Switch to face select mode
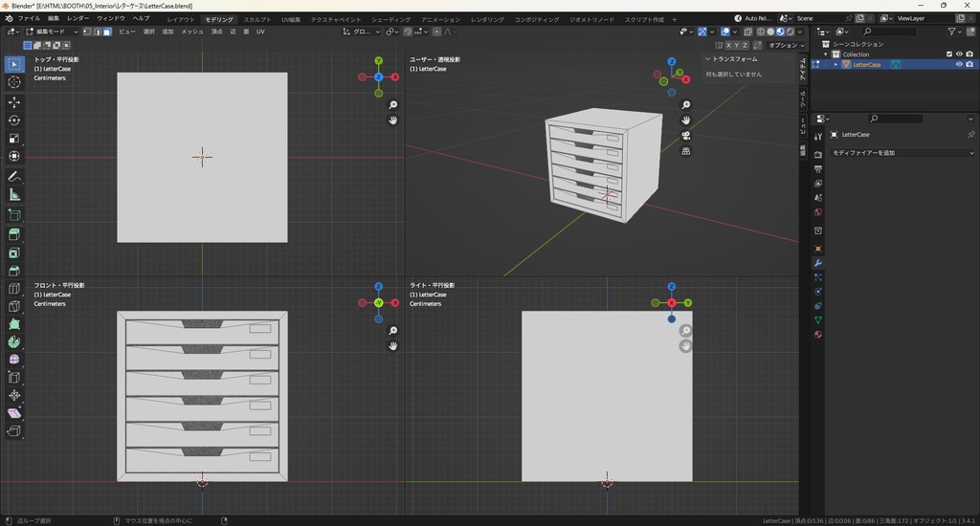980x526 pixels. [x=107, y=32]
